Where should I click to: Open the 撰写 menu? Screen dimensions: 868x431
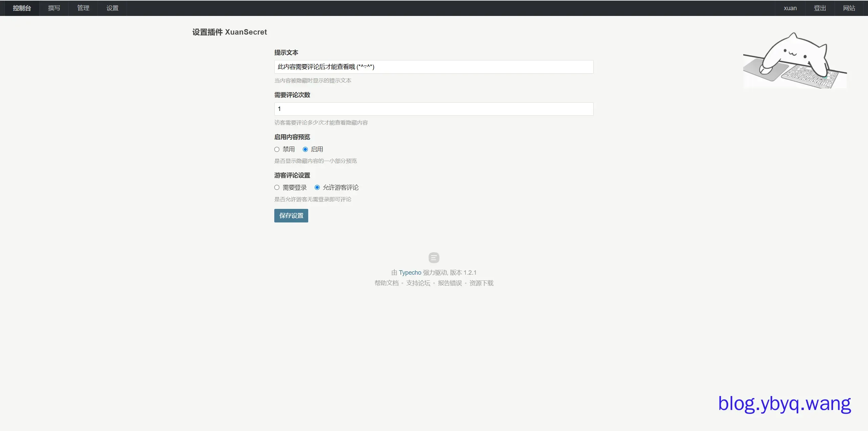pos(54,8)
